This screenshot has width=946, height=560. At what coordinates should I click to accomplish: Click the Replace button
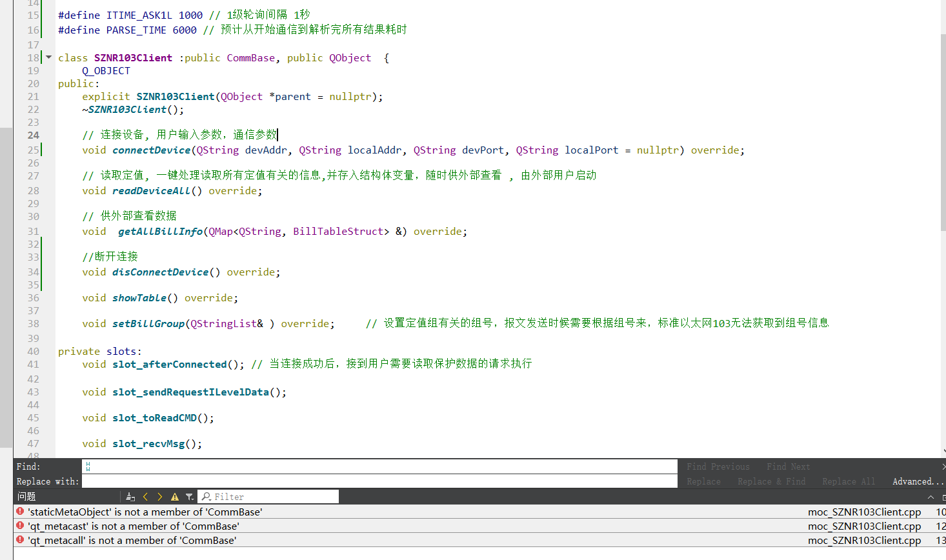(x=703, y=481)
